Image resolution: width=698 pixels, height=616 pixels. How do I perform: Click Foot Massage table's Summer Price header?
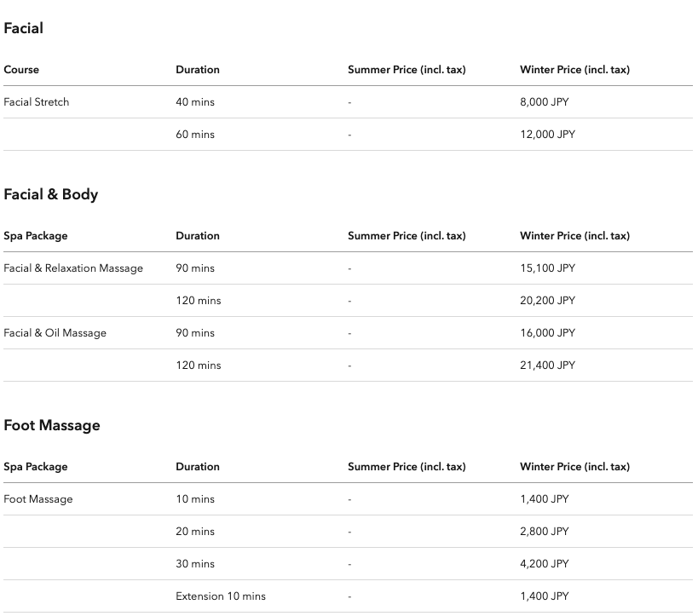(x=407, y=467)
